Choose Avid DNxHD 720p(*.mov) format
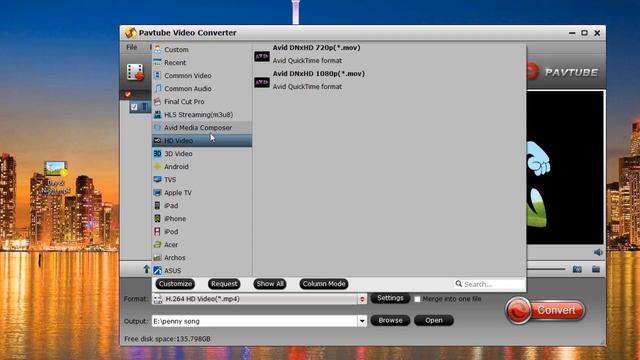The width and height of the screenshot is (640, 360). 316,48
